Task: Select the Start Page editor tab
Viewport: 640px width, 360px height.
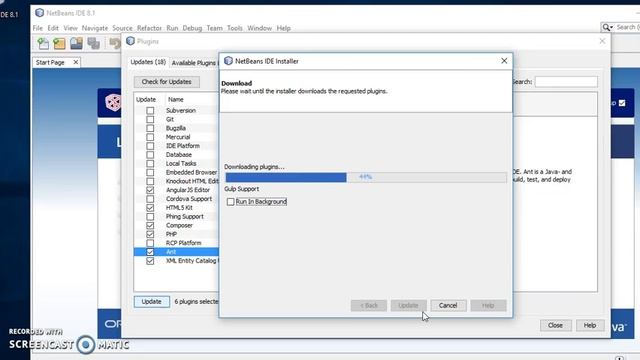Action: (x=50, y=62)
